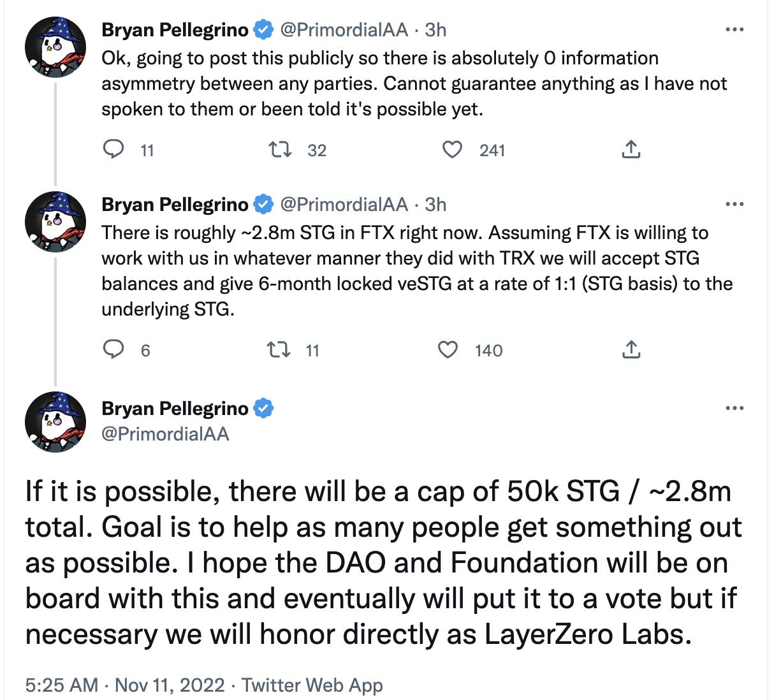Open the more menu on the third tweet
Viewport: 774px width, 700px height.
point(734,407)
